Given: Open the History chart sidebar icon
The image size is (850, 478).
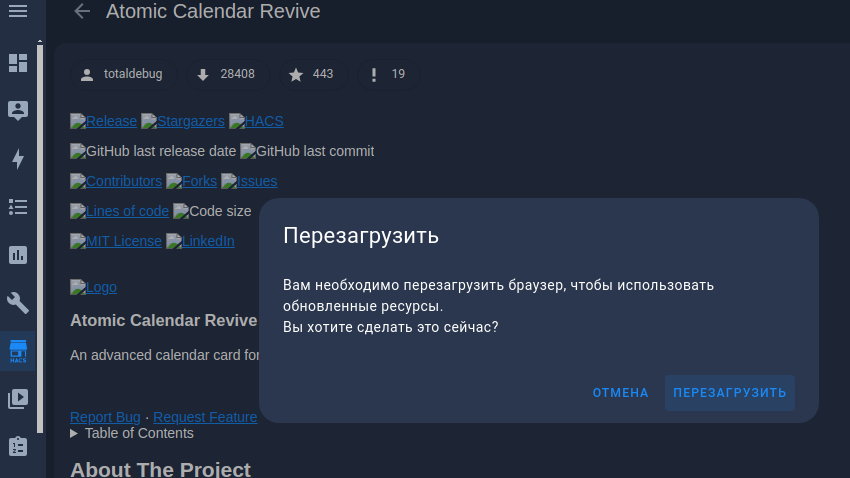Looking at the screenshot, I should click(x=18, y=255).
